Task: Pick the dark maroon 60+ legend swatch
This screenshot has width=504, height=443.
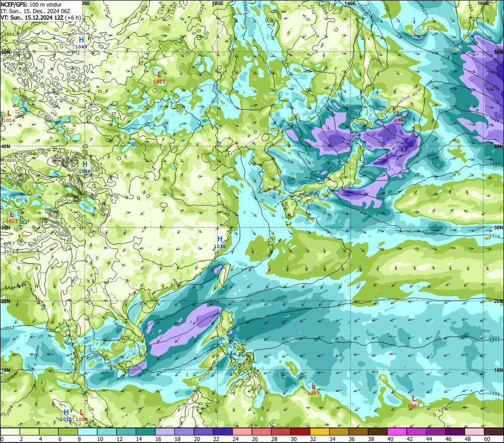Action: (x=494, y=432)
